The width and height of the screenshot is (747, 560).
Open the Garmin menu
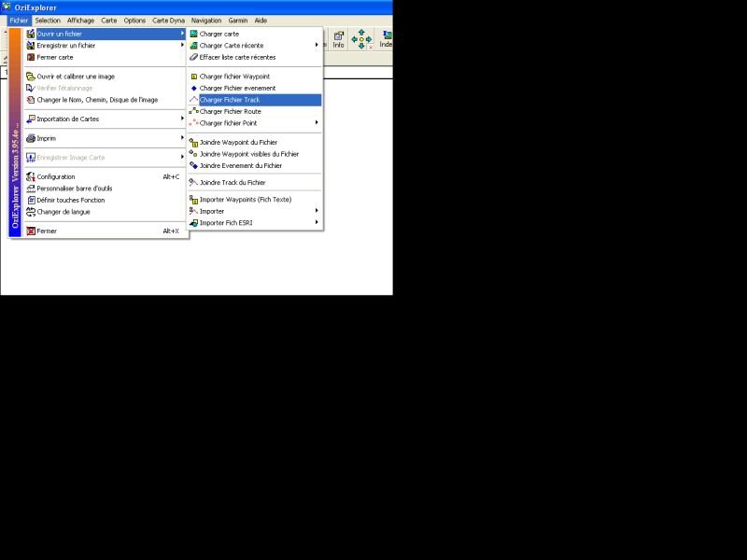click(x=238, y=21)
